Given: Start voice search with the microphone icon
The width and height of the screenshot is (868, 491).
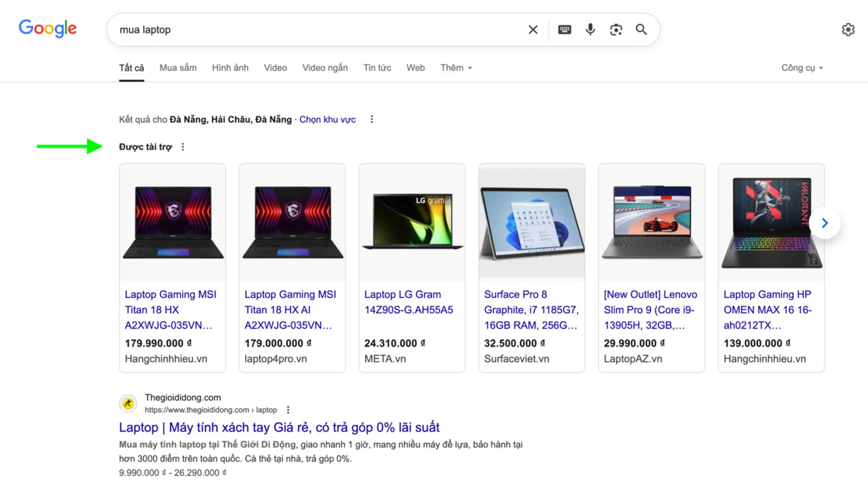Looking at the screenshot, I should (590, 29).
